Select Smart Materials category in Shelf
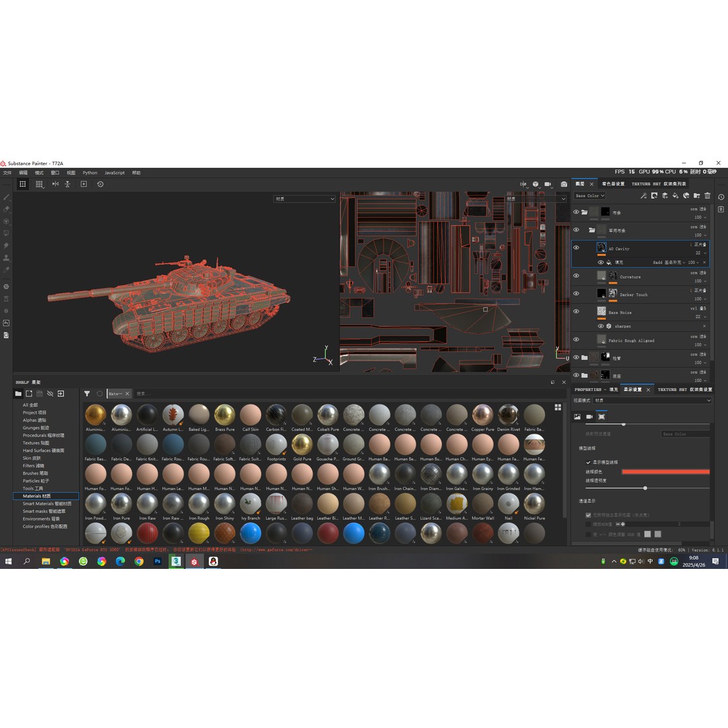Image resolution: width=728 pixels, height=728 pixels. pos(47,504)
